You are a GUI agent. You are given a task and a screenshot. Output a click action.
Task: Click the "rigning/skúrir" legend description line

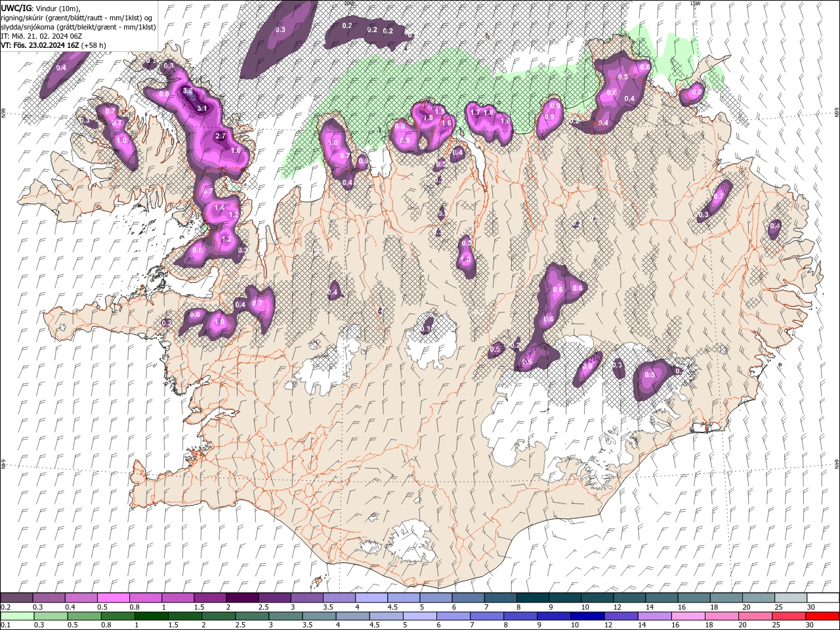coord(77,17)
